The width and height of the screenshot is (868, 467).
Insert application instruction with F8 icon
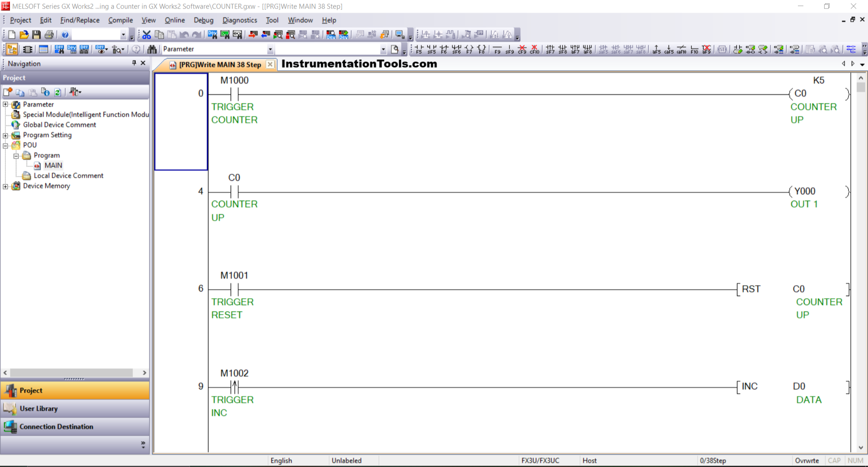[x=481, y=49]
